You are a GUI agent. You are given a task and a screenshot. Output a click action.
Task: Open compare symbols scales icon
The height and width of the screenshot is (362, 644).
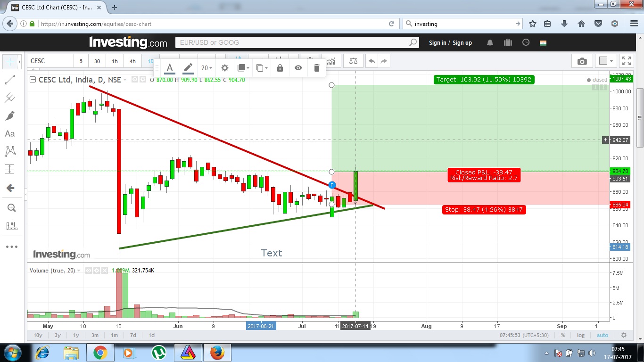tap(353, 61)
